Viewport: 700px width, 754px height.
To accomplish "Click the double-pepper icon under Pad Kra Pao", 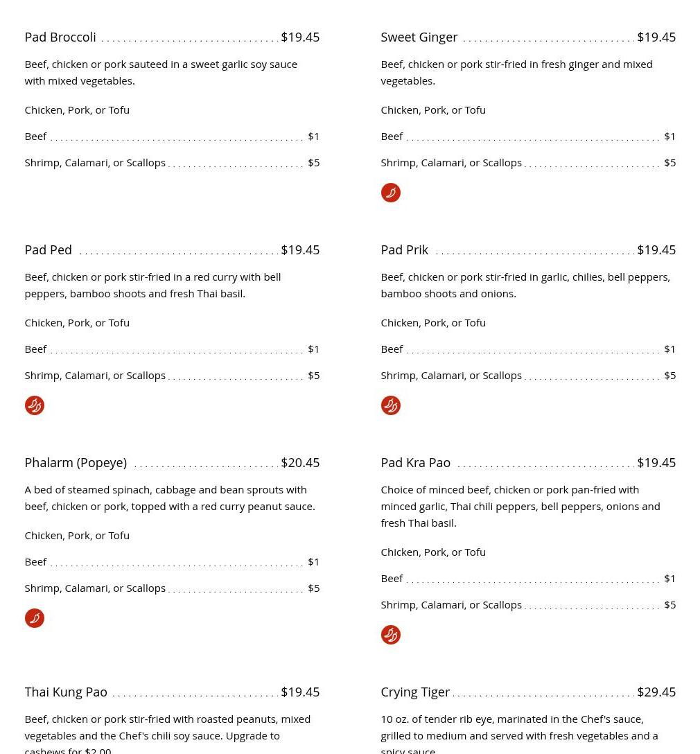I will click(x=390, y=635).
